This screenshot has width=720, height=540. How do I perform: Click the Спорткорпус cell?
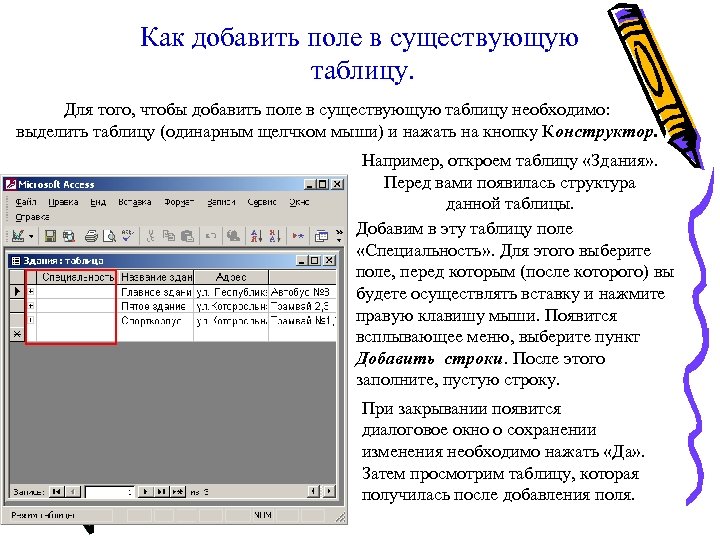156,320
